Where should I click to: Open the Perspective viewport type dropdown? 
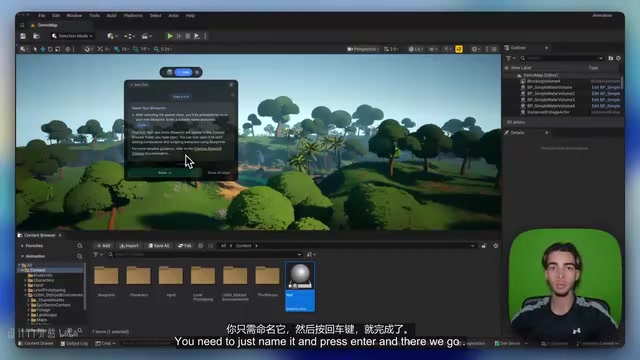[363, 49]
